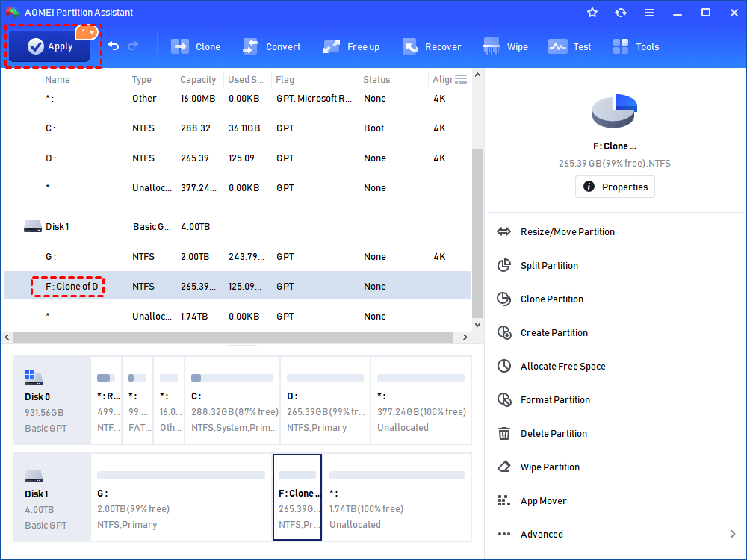This screenshot has width=747, height=560.
Task: Click the Delete Partition trash icon
Action: [504, 433]
